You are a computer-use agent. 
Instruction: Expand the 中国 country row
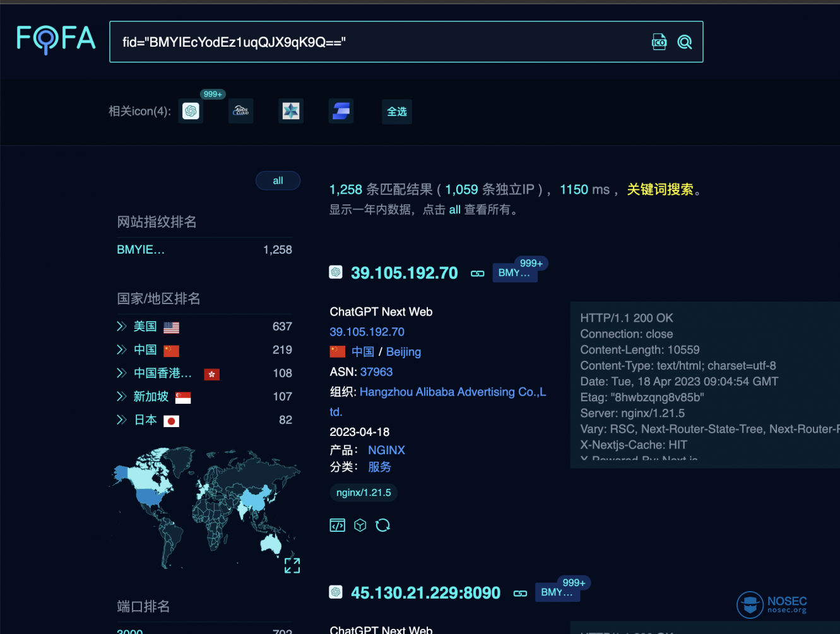click(122, 349)
